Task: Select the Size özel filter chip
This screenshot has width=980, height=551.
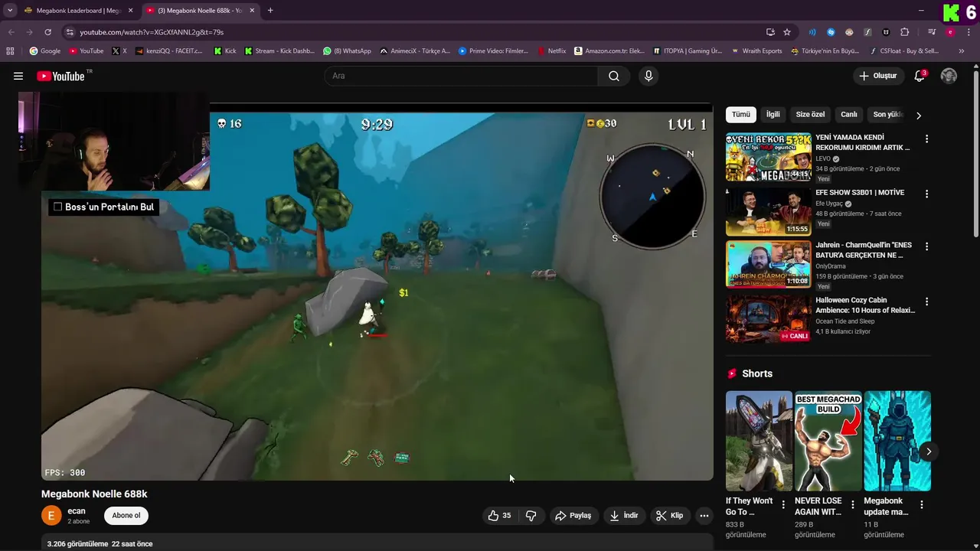Action: pyautogui.click(x=810, y=115)
